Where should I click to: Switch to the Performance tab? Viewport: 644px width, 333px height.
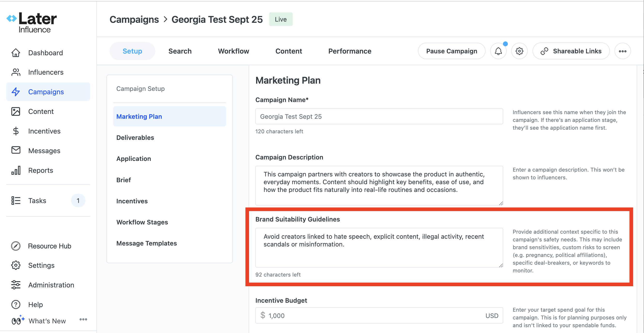tap(350, 51)
